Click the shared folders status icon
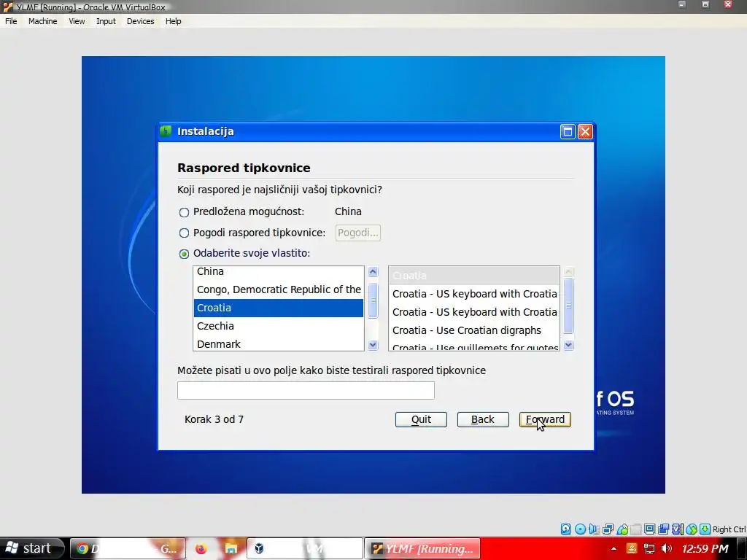This screenshot has height=560, width=747. [635, 529]
